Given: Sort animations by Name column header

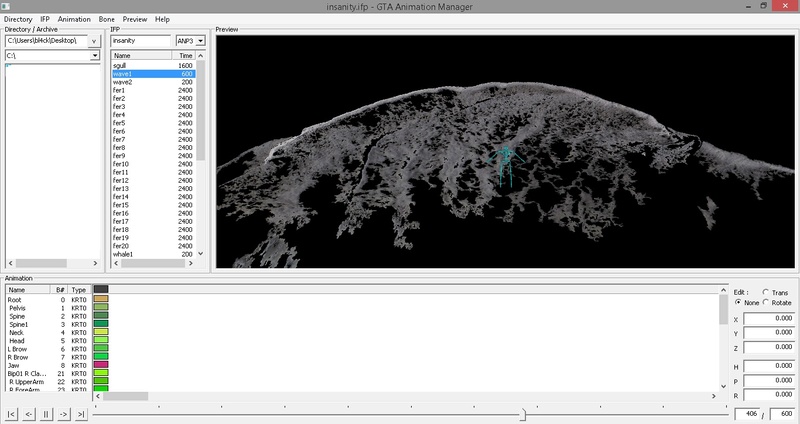Looking at the screenshot, I should 141,55.
